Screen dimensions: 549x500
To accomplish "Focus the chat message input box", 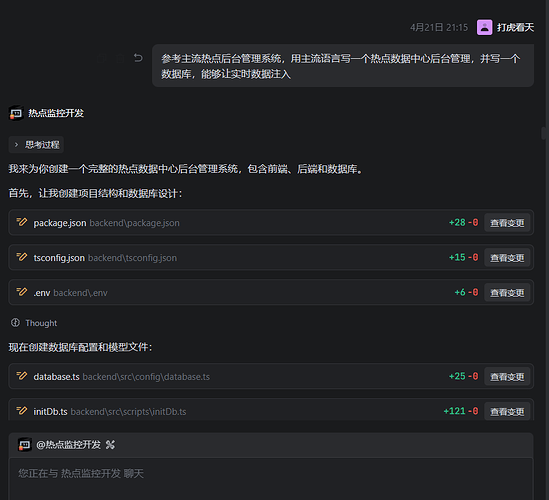I will click(271, 478).
